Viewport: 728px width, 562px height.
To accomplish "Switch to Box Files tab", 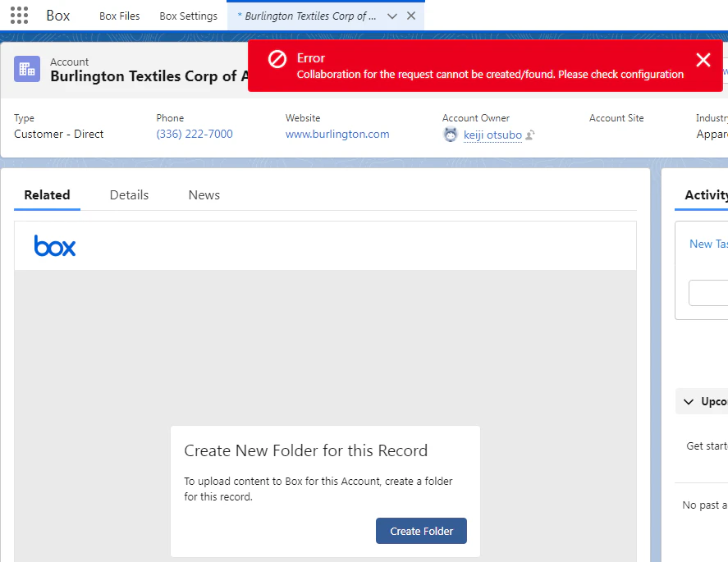I will point(119,16).
